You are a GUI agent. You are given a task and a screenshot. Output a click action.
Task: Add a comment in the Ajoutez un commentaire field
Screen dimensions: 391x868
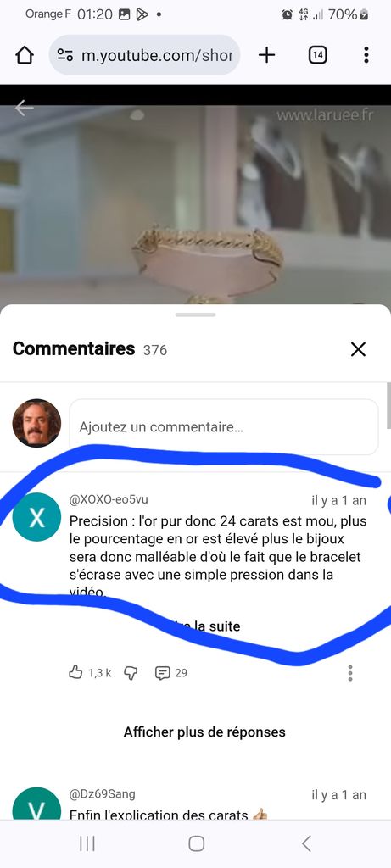[224, 427]
